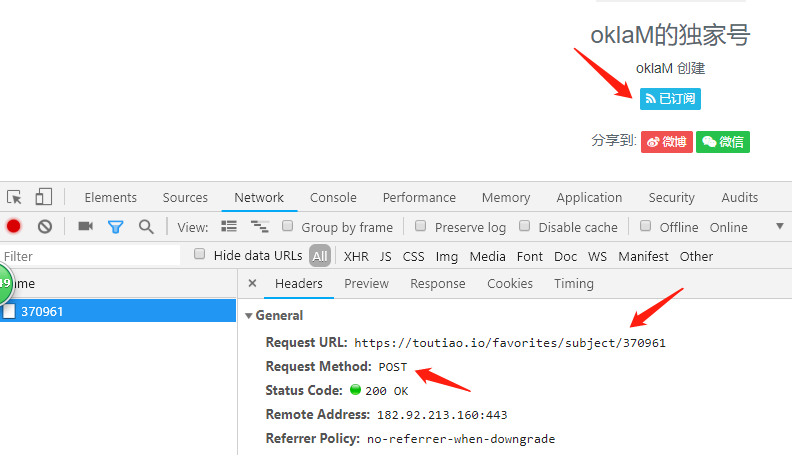This screenshot has height=455, width=792.
Task: Enable the Offline checkbox
Action: tap(645, 226)
